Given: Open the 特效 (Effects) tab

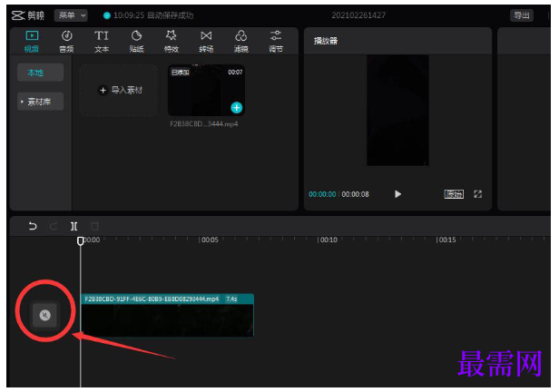Looking at the screenshot, I should (172, 42).
